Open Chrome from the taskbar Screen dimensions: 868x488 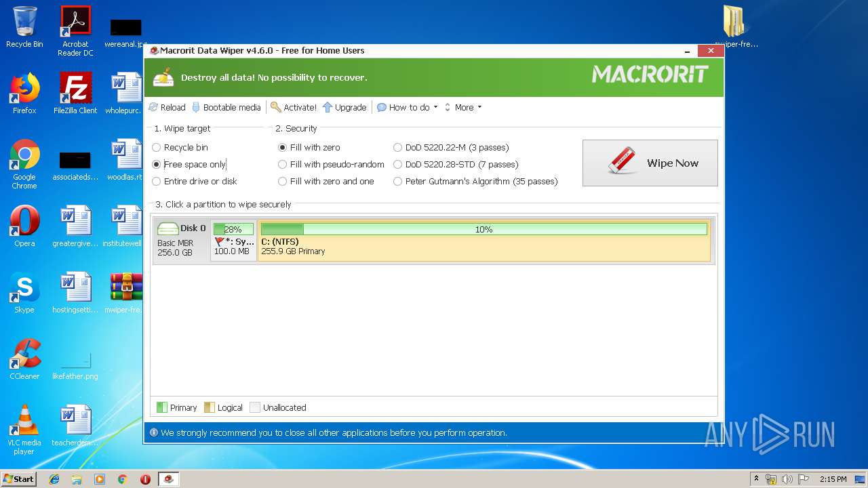pos(123,479)
